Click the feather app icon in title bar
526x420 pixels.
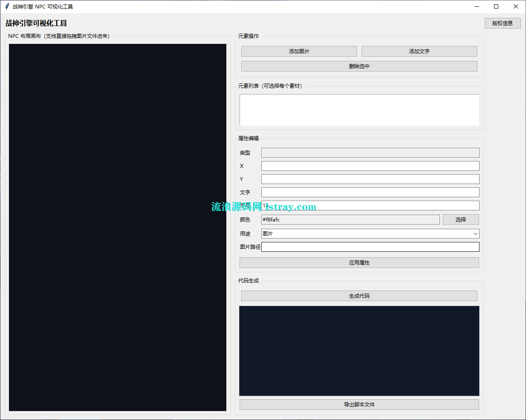point(7,6)
